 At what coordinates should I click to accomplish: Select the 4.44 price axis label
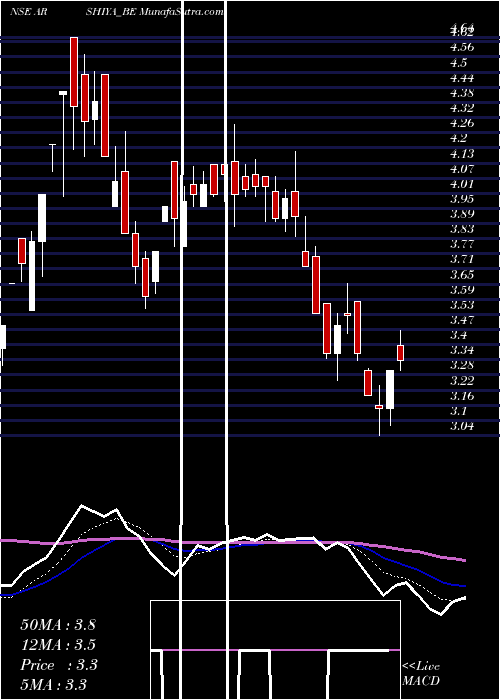coord(462,78)
